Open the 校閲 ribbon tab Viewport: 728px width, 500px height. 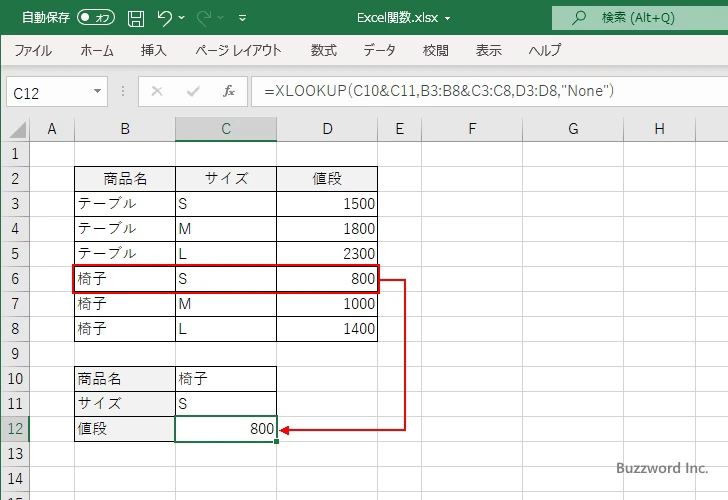(x=436, y=50)
